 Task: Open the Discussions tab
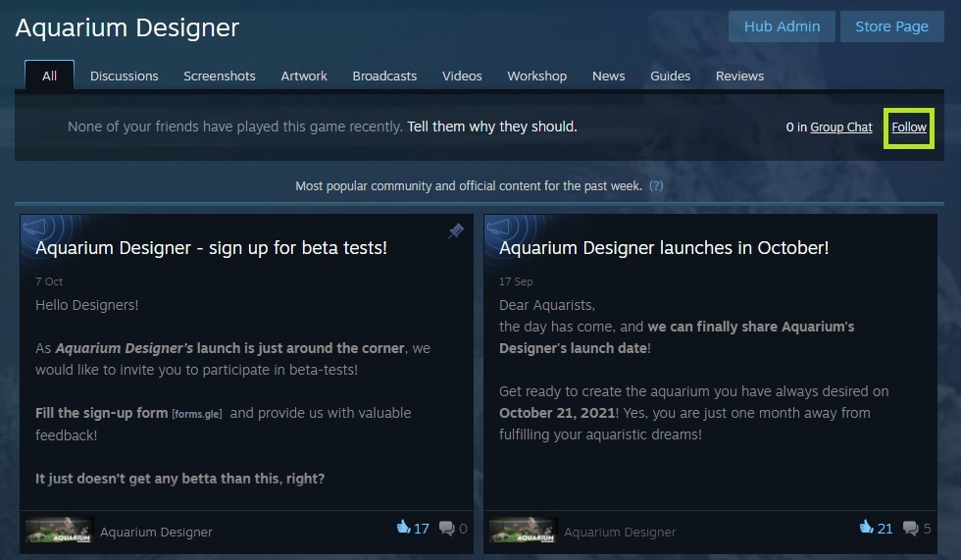(125, 76)
